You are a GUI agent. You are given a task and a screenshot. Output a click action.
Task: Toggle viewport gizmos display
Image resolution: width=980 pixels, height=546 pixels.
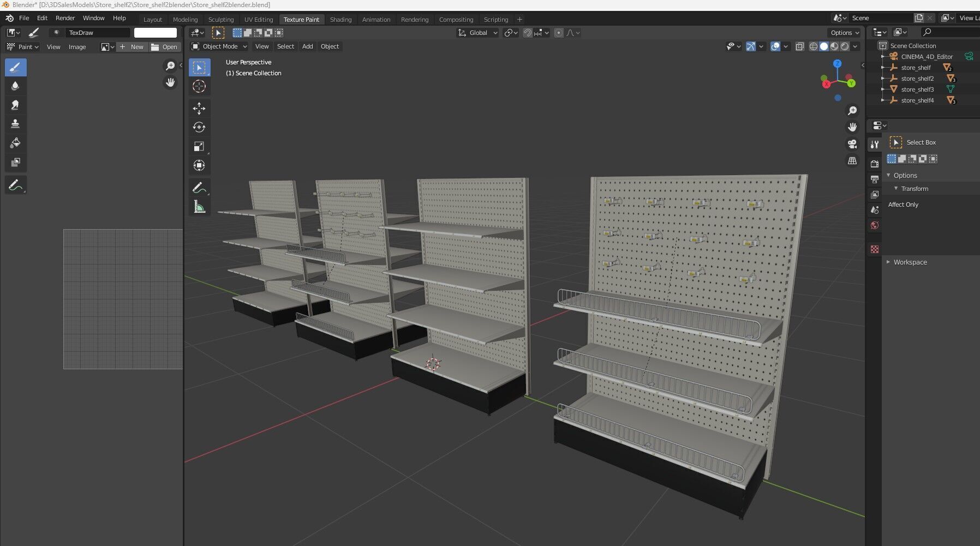751,46
